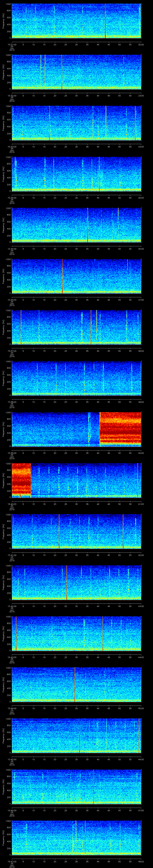The width and height of the screenshot is (153, 868).
Task: Click the 15:35:00 start time label
Action: pos(12,249)
